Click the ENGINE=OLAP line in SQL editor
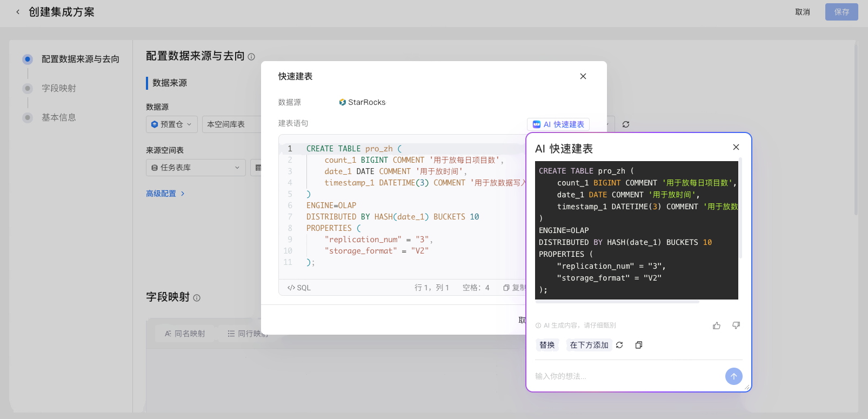 click(331, 205)
